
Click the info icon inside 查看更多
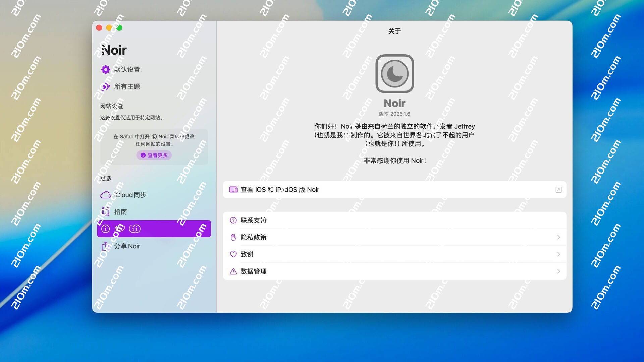tap(143, 155)
